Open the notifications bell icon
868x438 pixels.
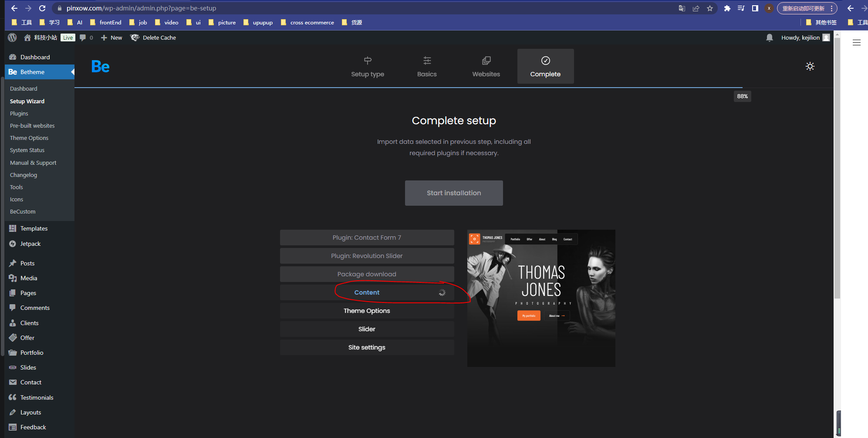(770, 37)
